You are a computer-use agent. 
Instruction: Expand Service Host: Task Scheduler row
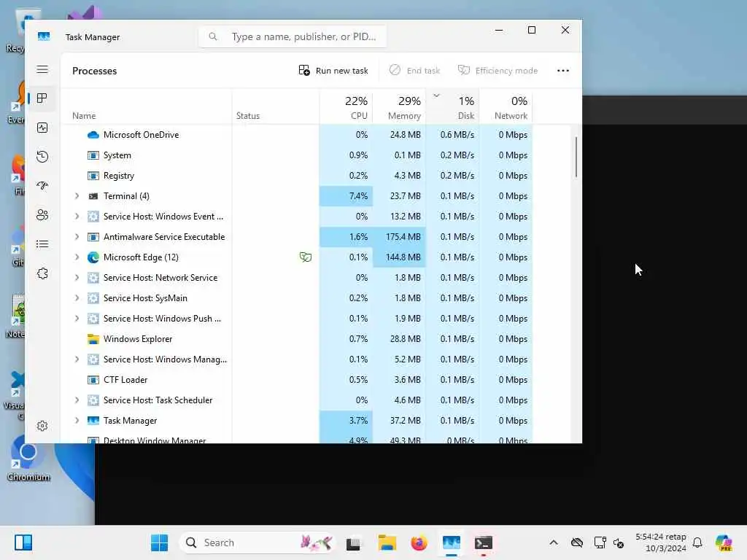click(x=77, y=400)
